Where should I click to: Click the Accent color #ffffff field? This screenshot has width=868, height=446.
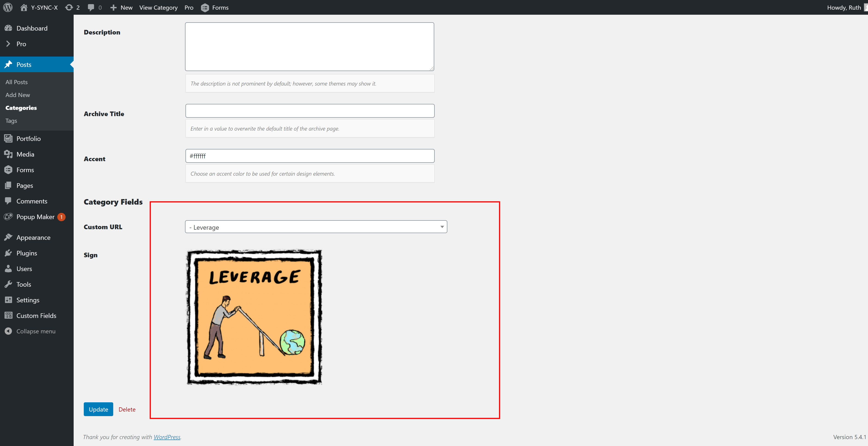click(310, 156)
